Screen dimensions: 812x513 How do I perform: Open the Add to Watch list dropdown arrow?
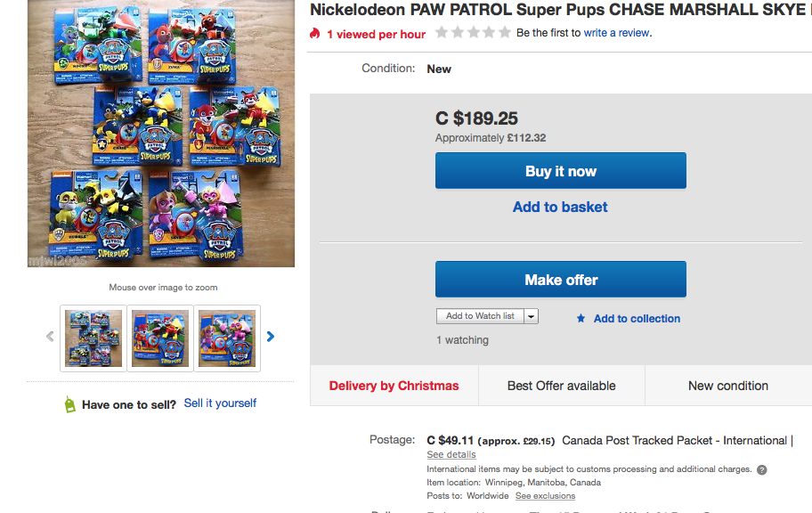point(532,316)
